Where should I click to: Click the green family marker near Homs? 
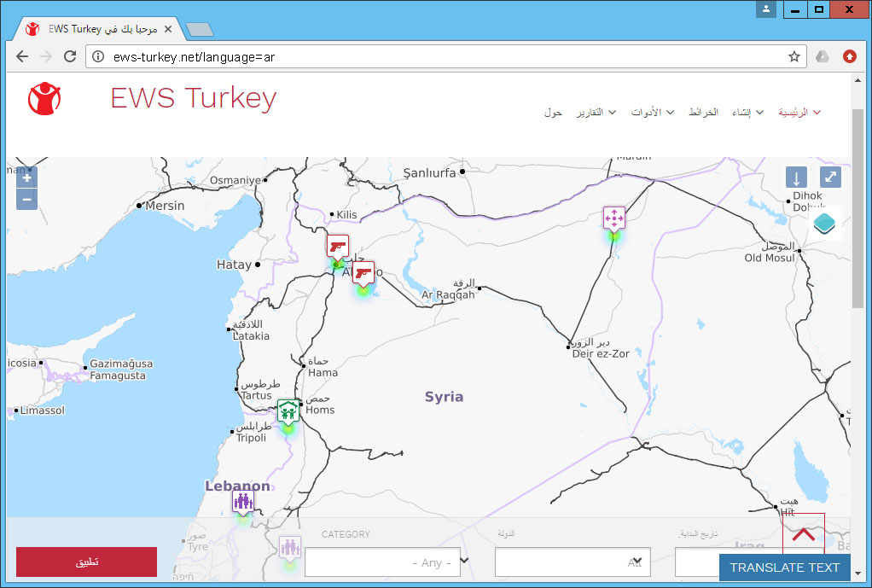click(288, 411)
